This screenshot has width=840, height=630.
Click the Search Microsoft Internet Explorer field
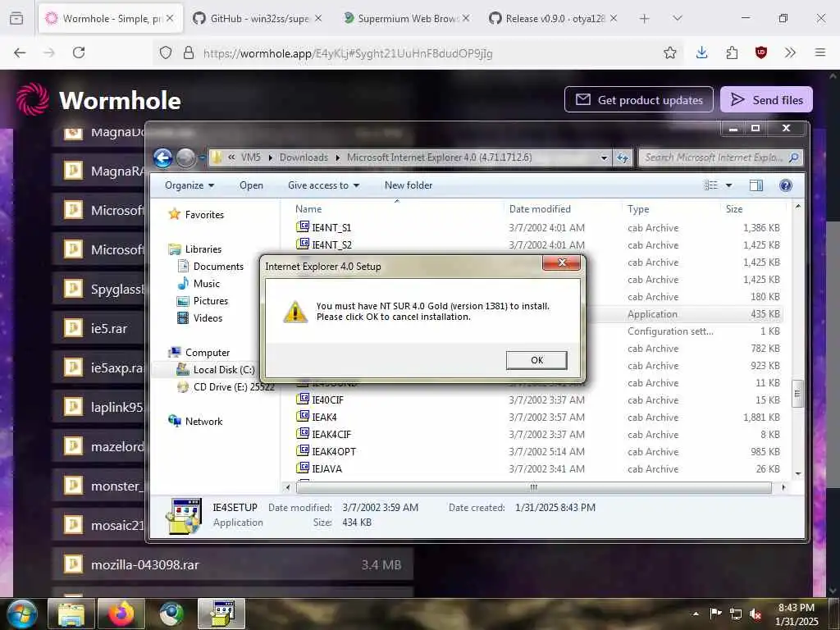coord(720,157)
